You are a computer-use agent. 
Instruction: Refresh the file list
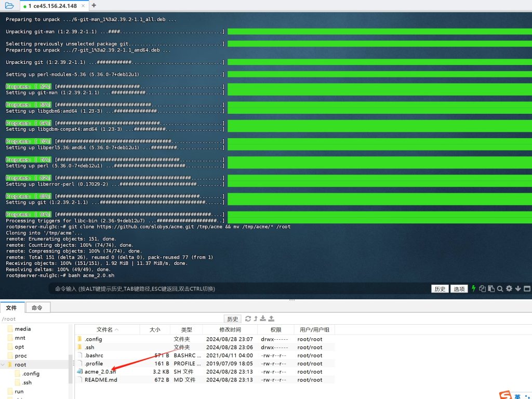pos(248,318)
